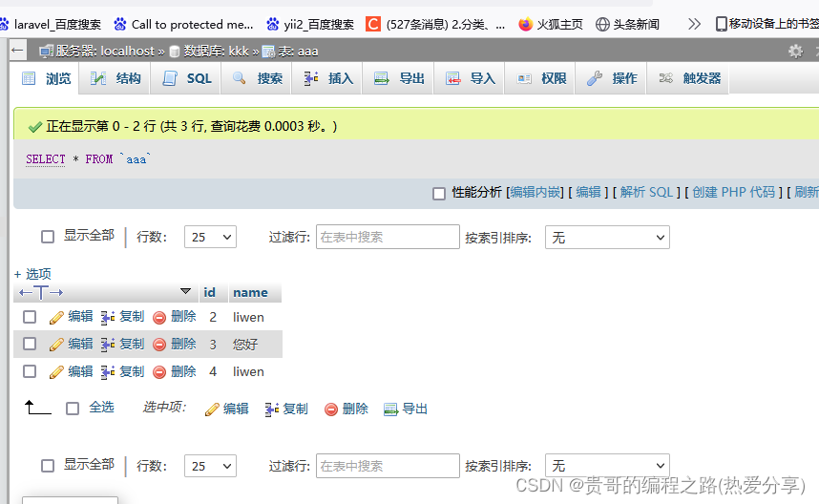Open the upper 按索引排序 dropdown

tap(607, 237)
